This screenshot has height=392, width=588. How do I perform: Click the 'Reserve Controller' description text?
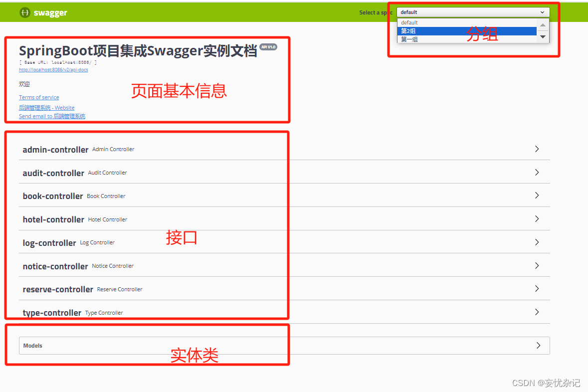pyautogui.click(x=120, y=289)
